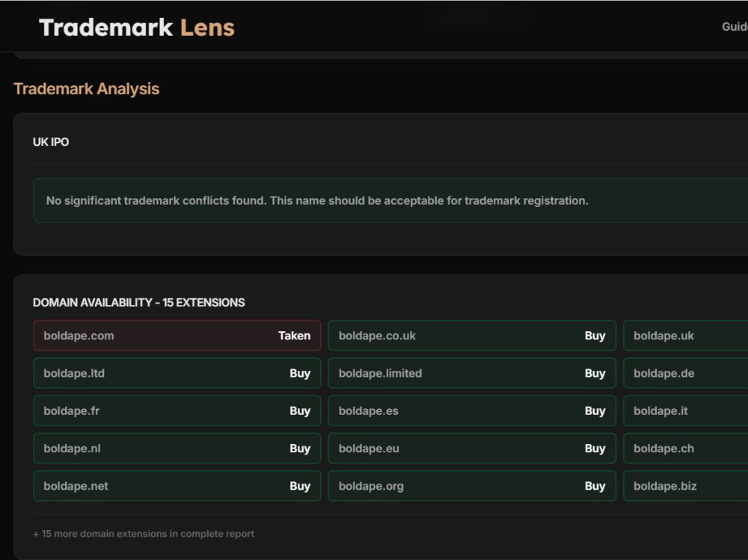Select the boldape.biz domain name
Screen dimensions: 748x560
[x=665, y=487]
